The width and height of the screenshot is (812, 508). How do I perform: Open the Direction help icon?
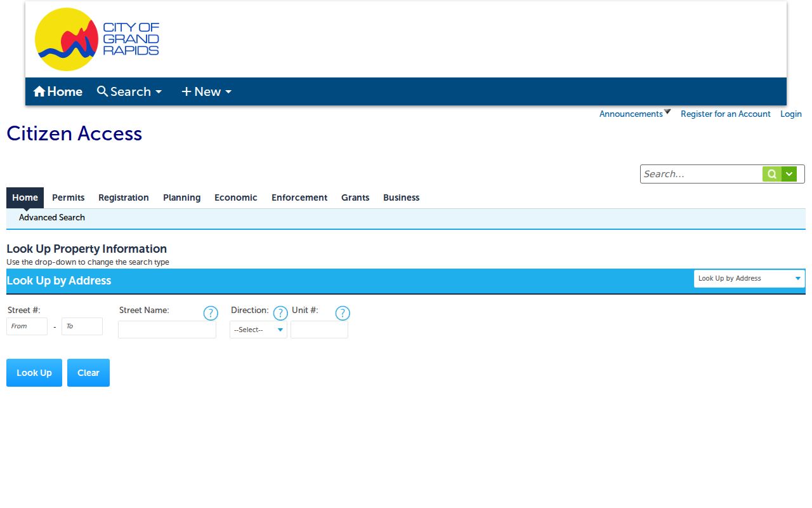[280, 313]
